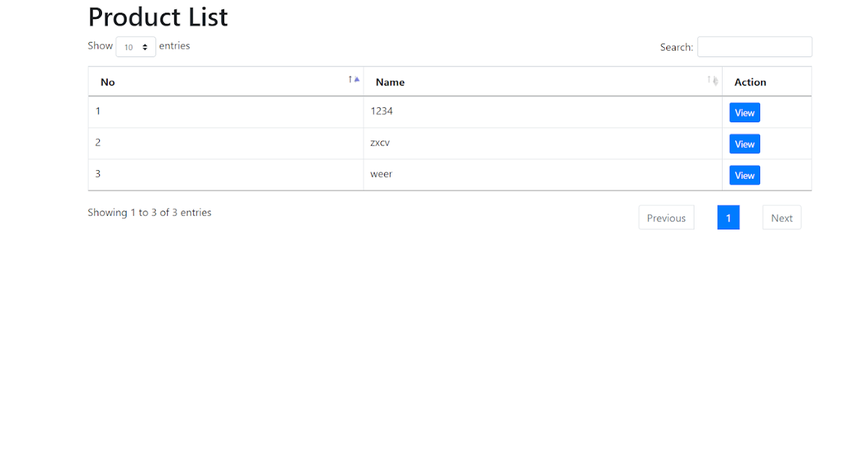
Task: Click the View button for product zxcv
Action: coord(744,143)
